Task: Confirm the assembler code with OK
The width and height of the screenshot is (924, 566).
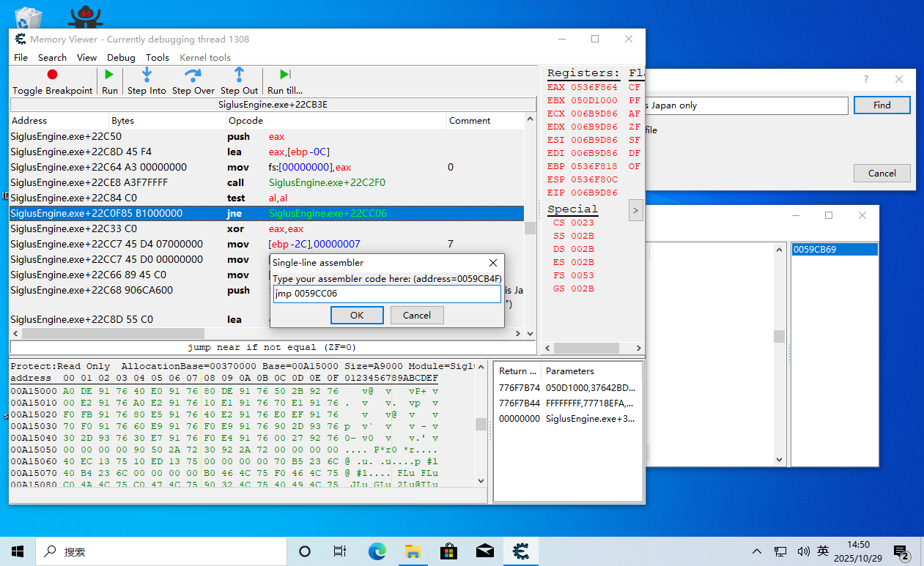Action: [357, 315]
